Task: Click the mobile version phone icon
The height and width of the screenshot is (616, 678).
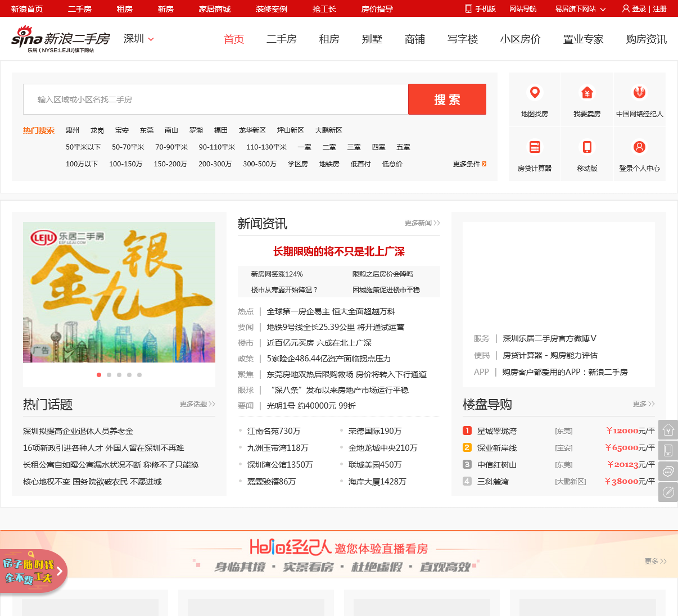Action: [x=587, y=147]
